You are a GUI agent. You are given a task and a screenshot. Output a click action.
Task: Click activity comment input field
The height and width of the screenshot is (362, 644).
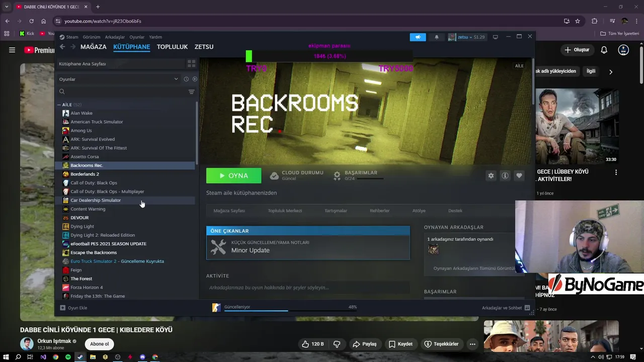pos(308,288)
